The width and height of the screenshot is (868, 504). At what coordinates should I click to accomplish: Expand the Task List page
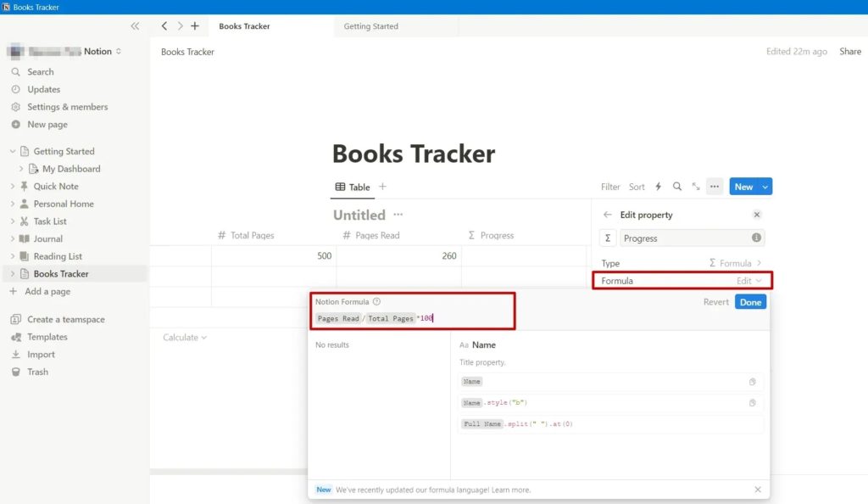12,221
